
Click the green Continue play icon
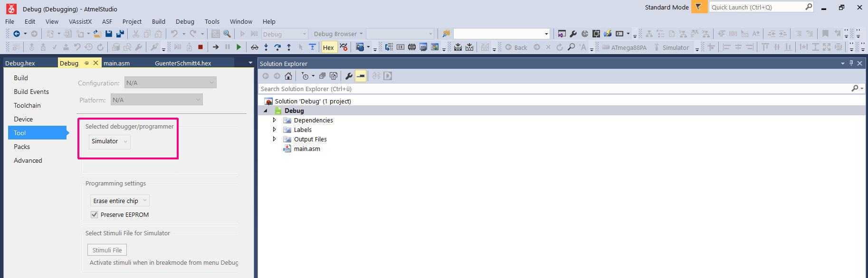[x=238, y=47]
